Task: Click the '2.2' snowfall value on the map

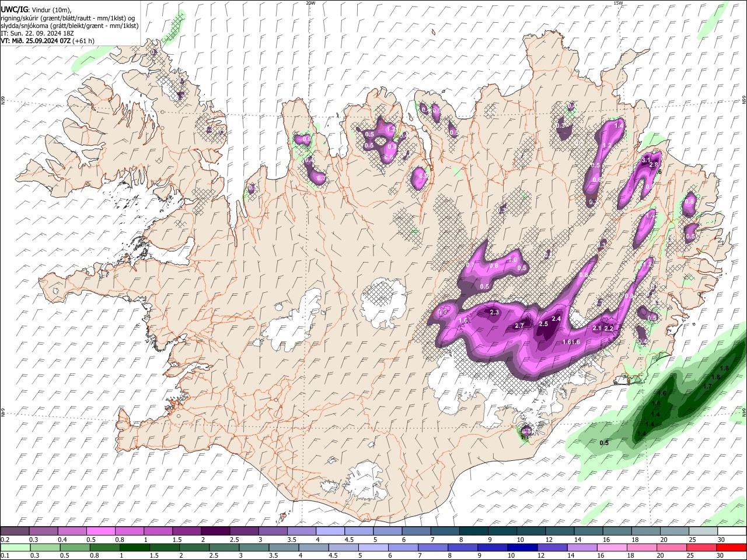Action: coord(609,328)
